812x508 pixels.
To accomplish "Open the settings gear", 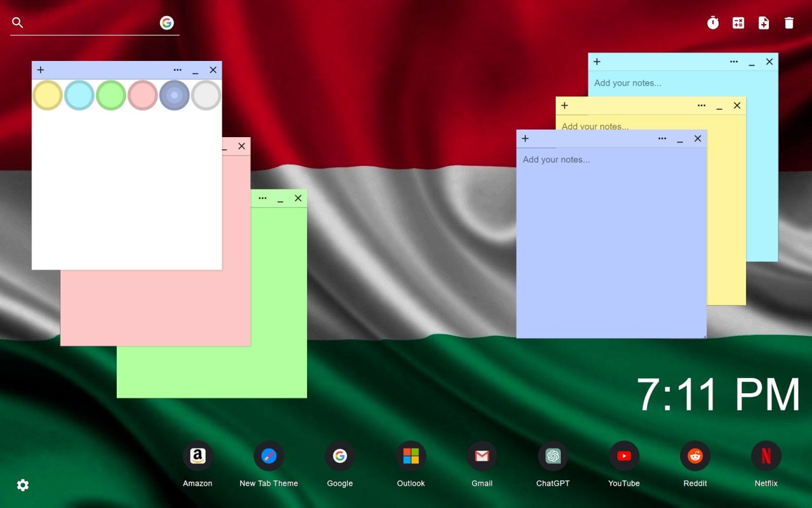I will tap(23, 485).
